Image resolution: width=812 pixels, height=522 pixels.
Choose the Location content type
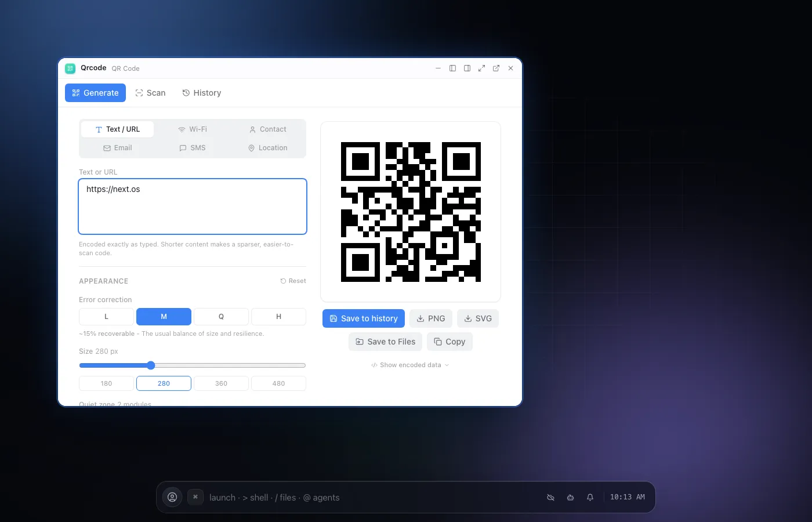coord(267,148)
